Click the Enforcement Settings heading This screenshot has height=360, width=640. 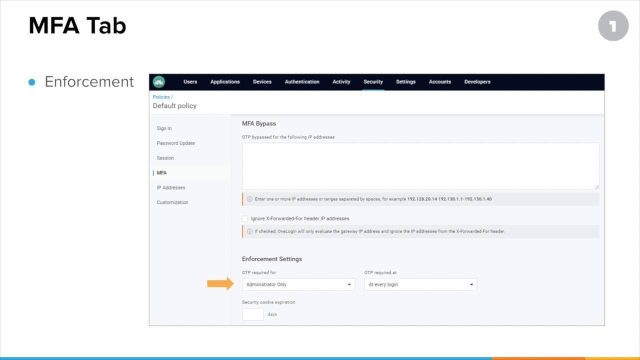(x=272, y=259)
